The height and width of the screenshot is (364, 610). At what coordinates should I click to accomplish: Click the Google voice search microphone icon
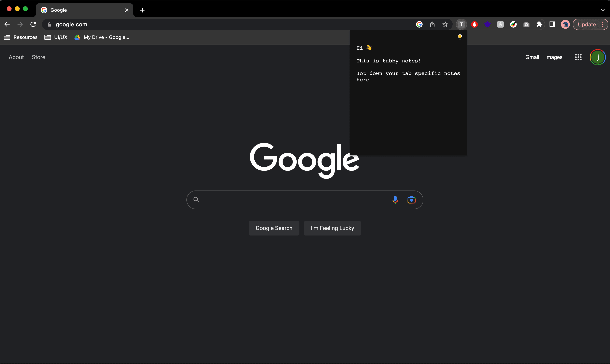point(395,199)
